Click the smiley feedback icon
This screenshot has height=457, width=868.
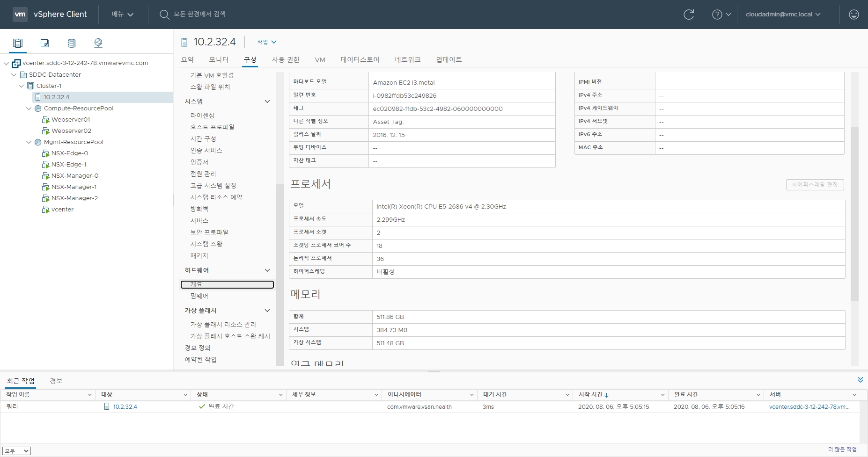[x=854, y=15]
